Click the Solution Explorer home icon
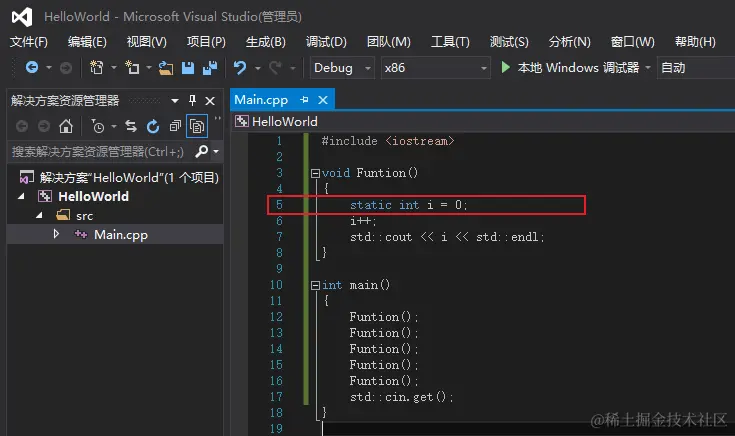Image resolution: width=735 pixels, height=436 pixels. (x=66, y=126)
